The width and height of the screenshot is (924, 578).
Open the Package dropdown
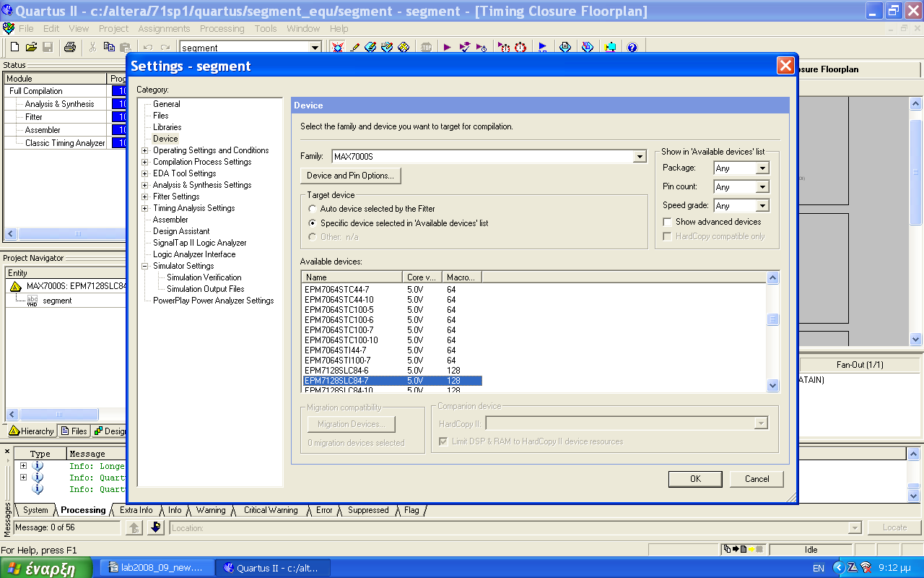click(x=762, y=168)
